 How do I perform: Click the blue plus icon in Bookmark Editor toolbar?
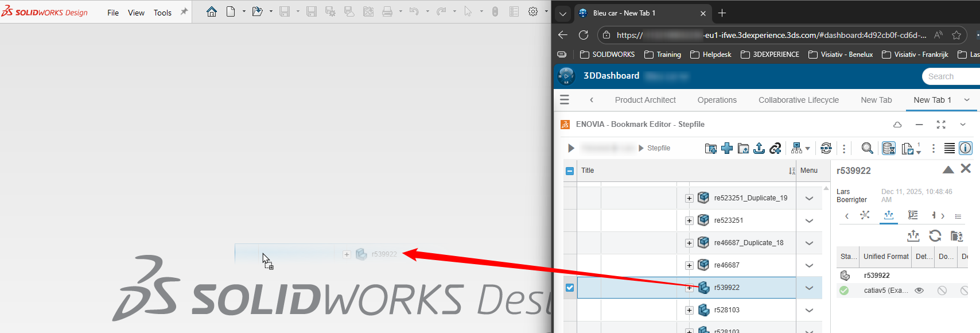click(x=727, y=148)
